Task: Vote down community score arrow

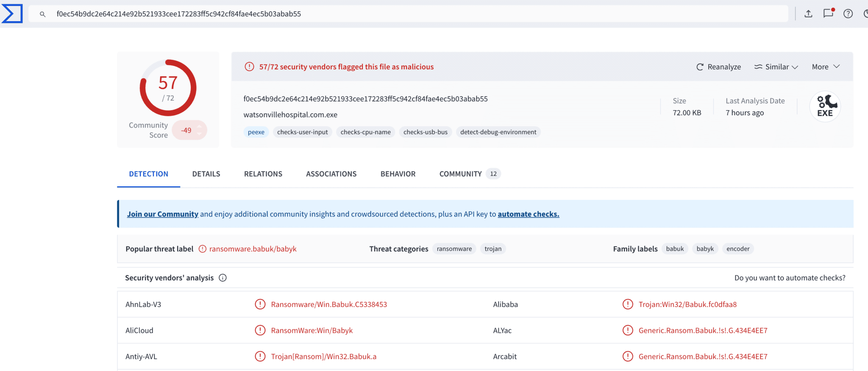Action: [199, 134]
